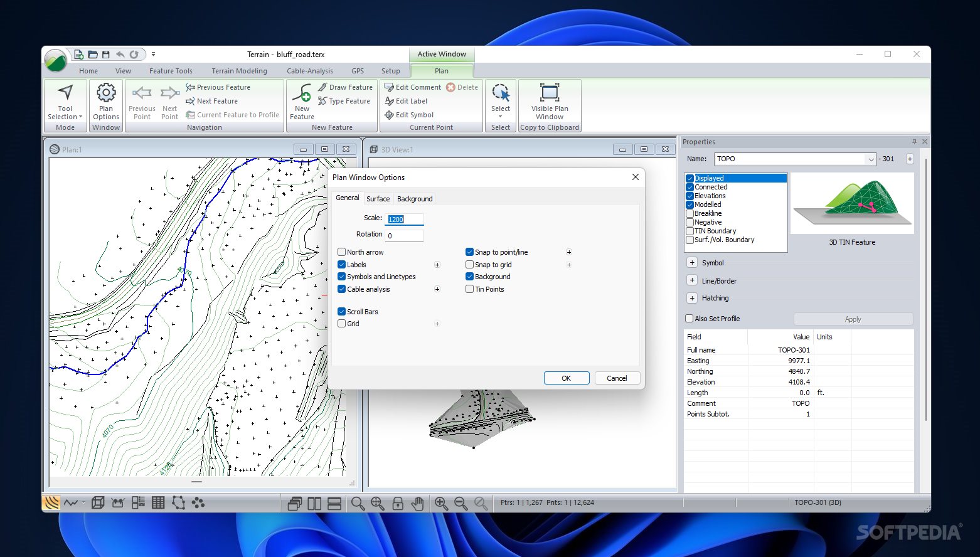The height and width of the screenshot is (557, 980).
Task: Click the pan hand icon
Action: [x=418, y=503]
